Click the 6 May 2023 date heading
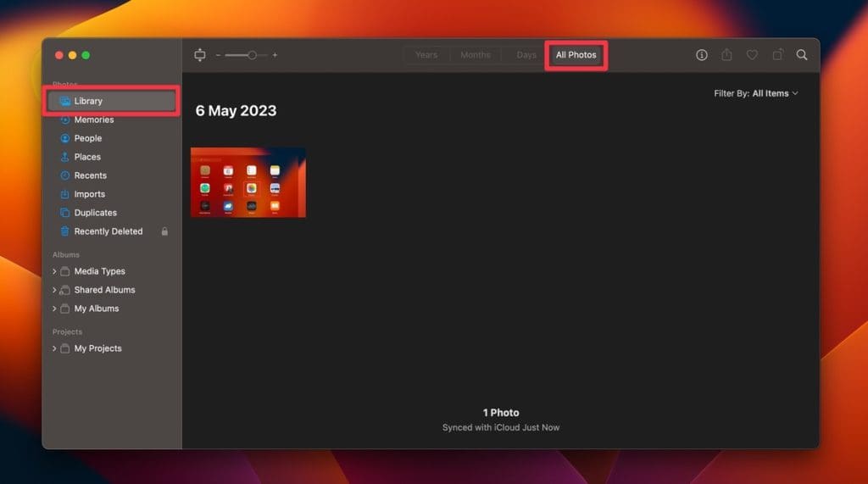868x484 pixels. (236, 111)
